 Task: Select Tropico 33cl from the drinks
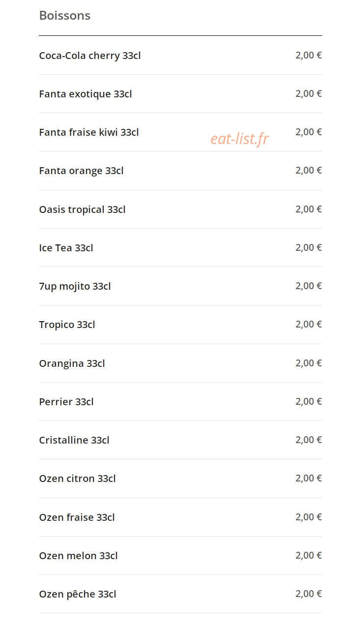[x=180, y=325]
